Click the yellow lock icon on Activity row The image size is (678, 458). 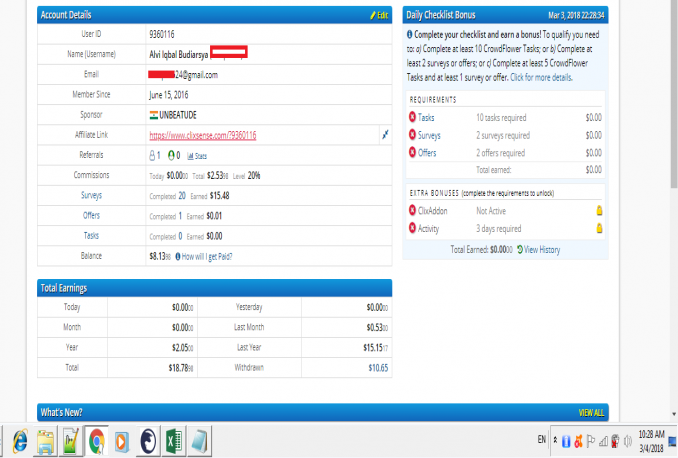(599, 229)
